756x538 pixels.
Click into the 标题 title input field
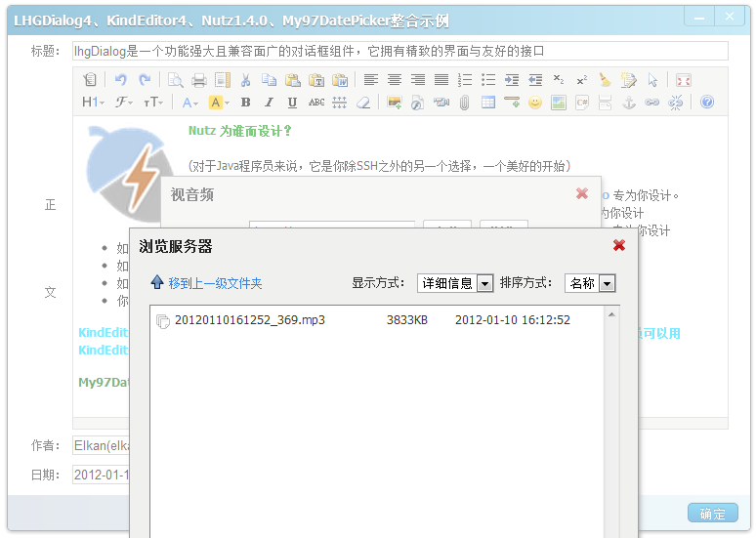coord(400,51)
